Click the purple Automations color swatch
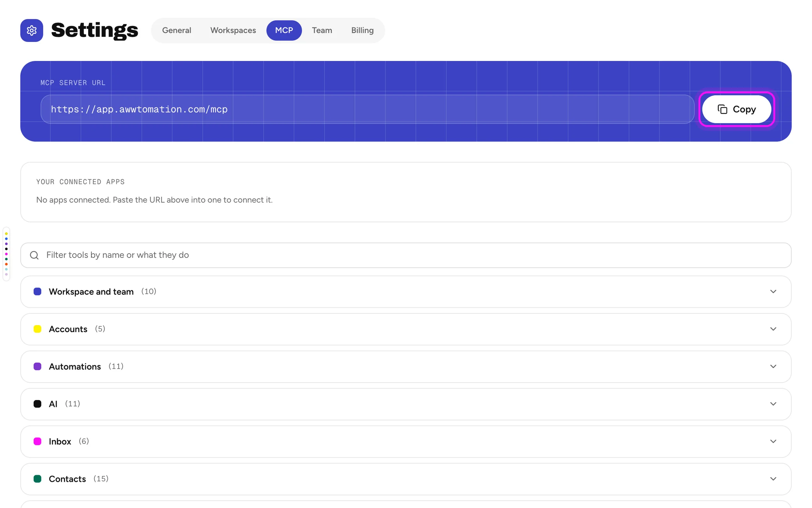This screenshot has width=812, height=508. point(37,367)
